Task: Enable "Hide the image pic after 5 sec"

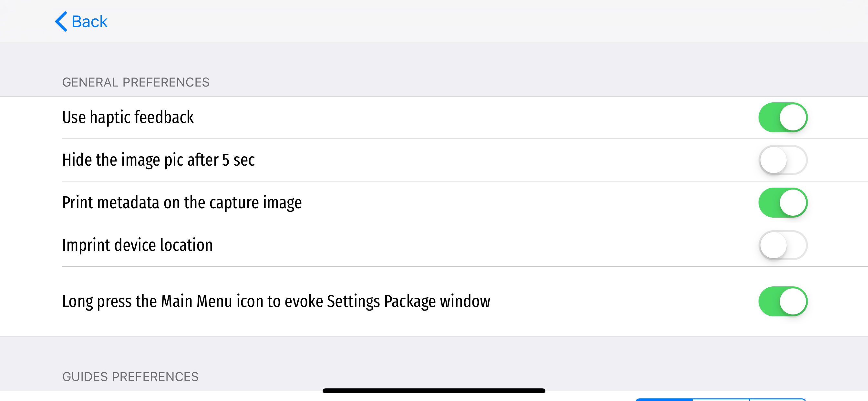Action: point(782,160)
